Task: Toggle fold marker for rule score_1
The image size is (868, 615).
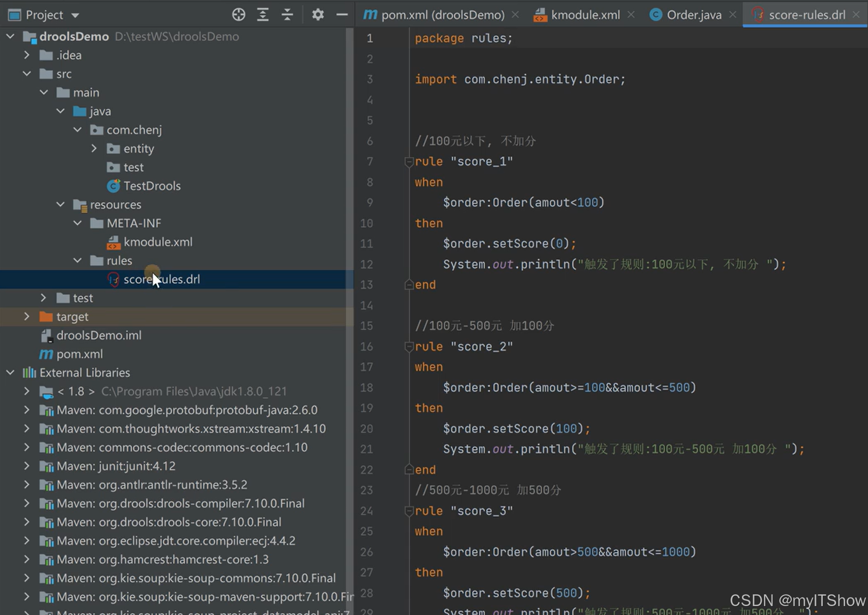Action: pyautogui.click(x=408, y=162)
